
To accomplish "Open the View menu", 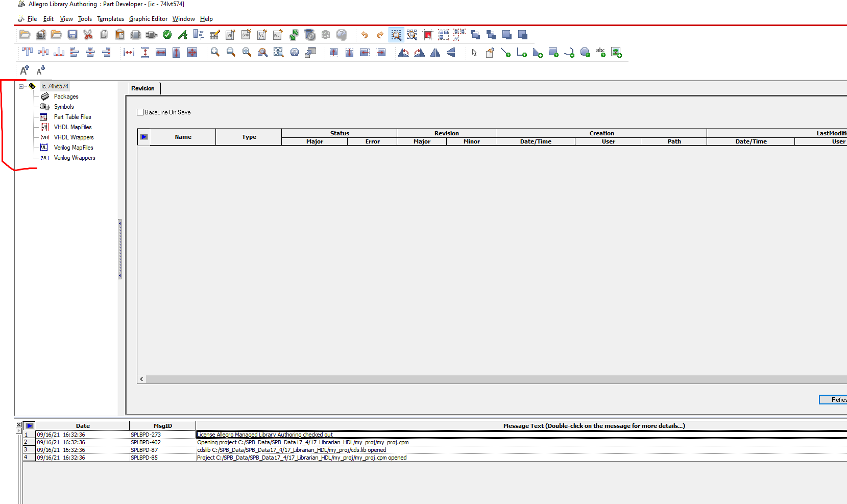I will 66,19.
